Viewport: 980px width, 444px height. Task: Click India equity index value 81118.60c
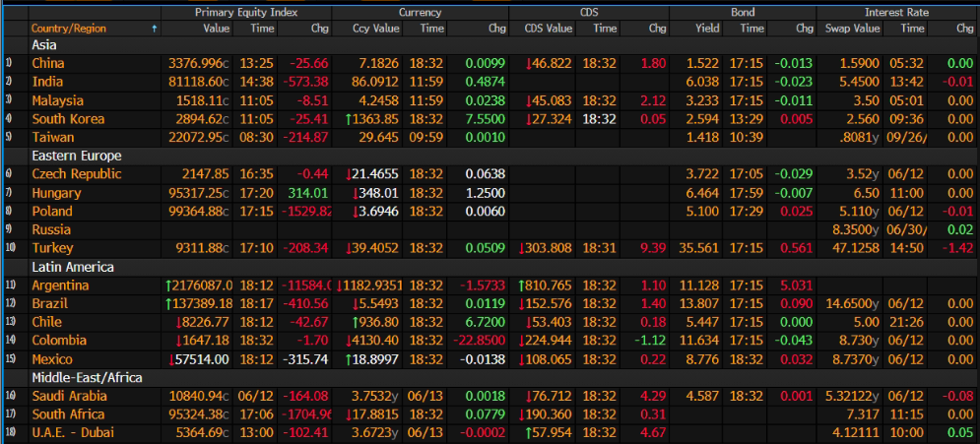pos(199,82)
